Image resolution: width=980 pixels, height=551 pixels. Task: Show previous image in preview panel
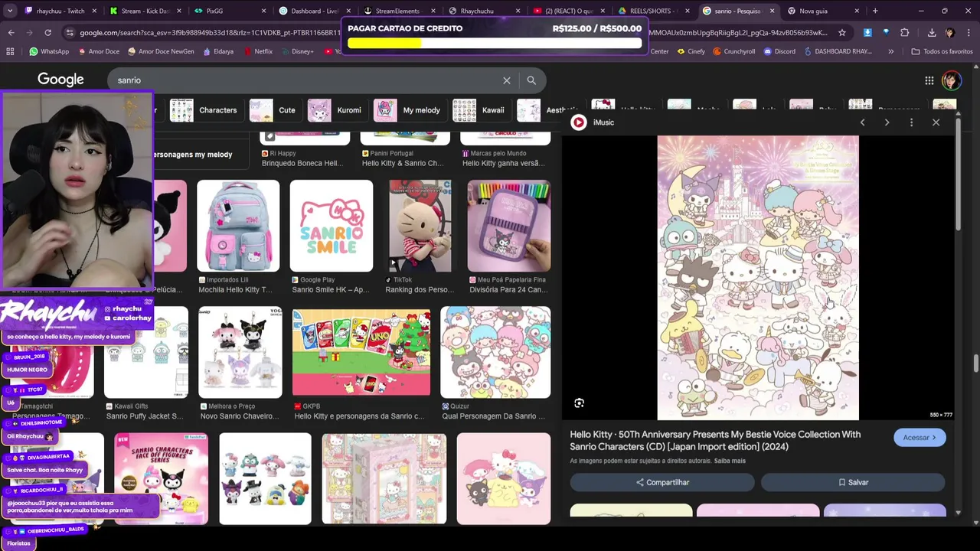pos(862,122)
